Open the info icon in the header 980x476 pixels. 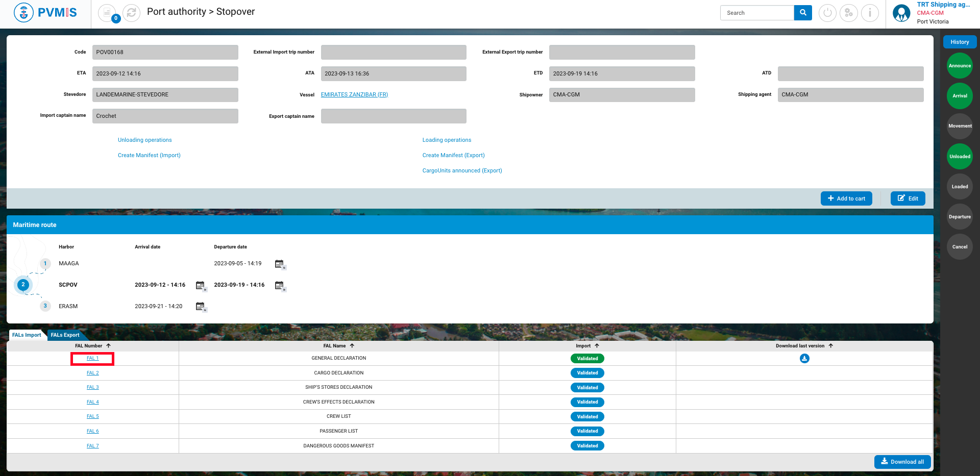[x=870, y=13]
